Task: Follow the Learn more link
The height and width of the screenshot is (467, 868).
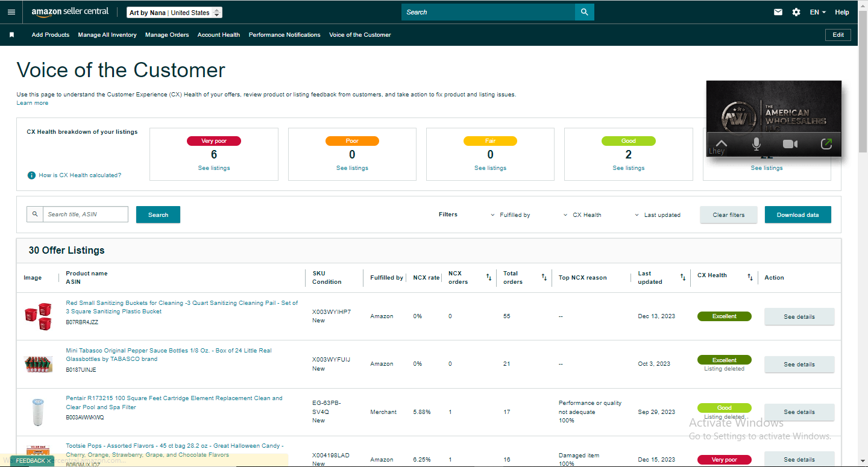Action: (x=33, y=103)
